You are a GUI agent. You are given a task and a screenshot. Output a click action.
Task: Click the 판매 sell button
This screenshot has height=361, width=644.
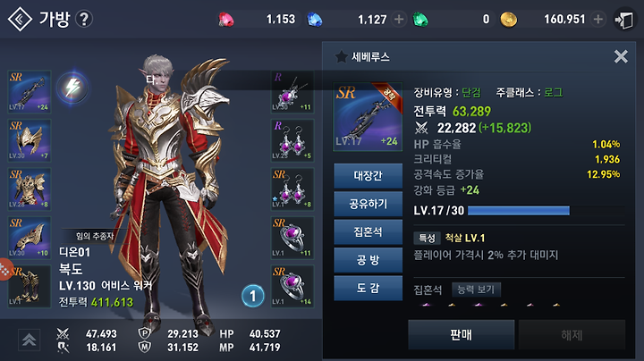(462, 335)
